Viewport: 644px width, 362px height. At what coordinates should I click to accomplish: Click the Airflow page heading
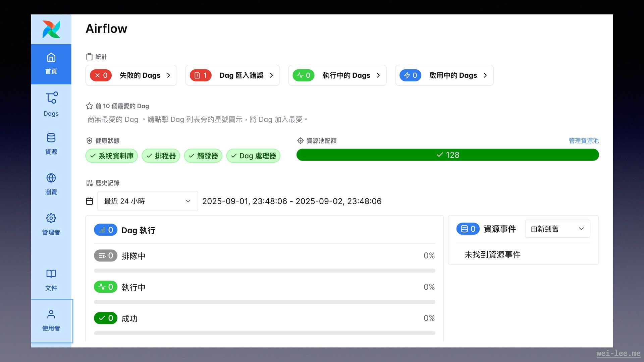click(x=106, y=28)
